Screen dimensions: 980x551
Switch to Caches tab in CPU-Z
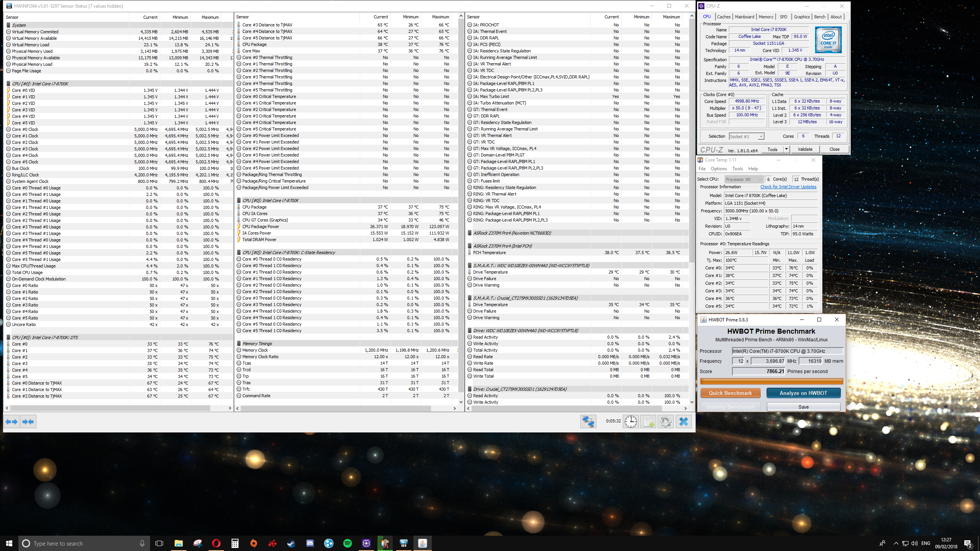724,17
